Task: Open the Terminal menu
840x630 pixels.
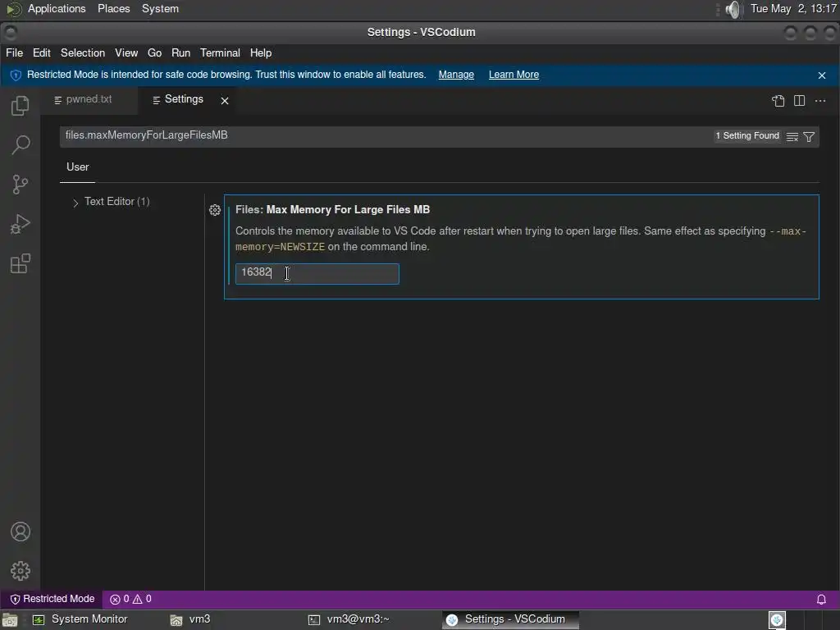Action: point(220,53)
